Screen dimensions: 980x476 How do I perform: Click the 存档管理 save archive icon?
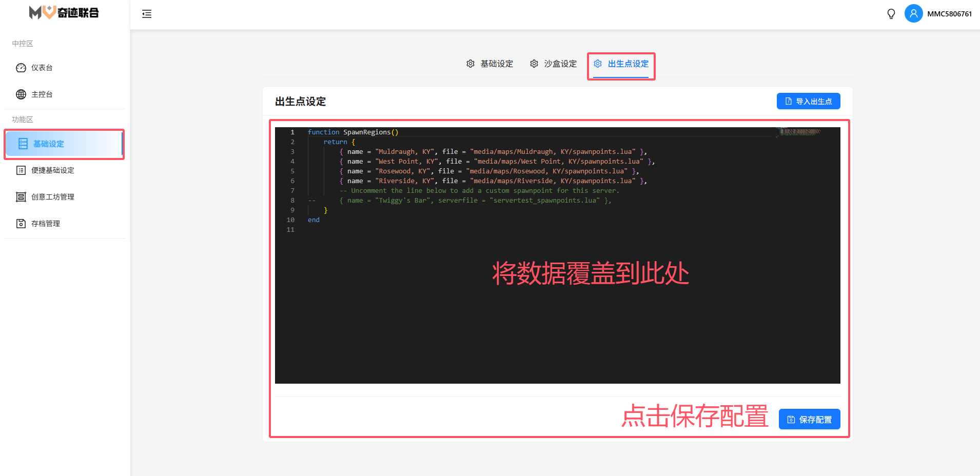(21, 224)
